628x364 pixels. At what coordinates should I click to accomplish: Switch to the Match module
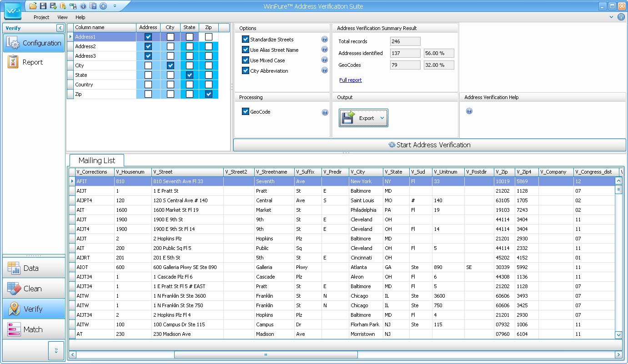click(x=34, y=329)
